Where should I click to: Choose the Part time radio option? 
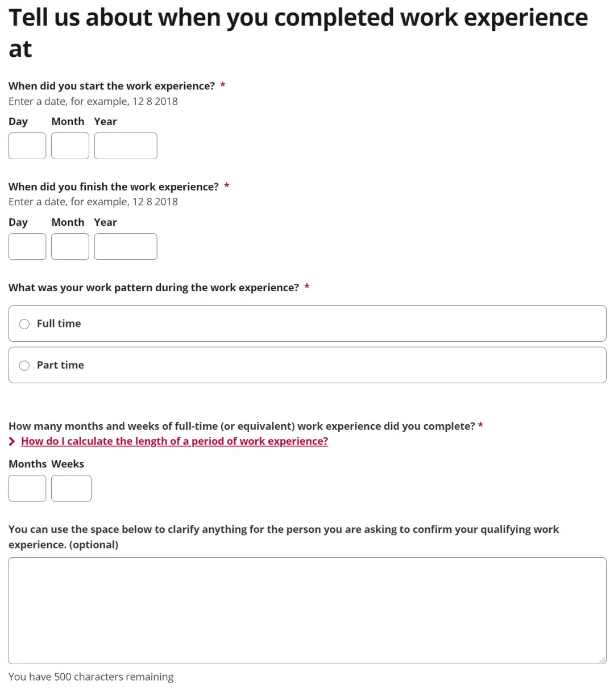click(x=24, y=365)
